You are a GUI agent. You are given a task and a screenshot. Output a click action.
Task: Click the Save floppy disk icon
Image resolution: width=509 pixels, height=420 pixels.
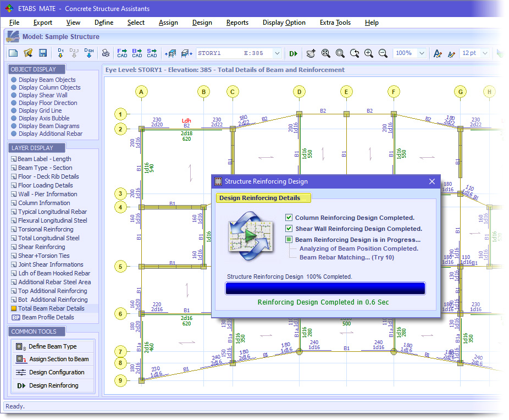[42, 53]
